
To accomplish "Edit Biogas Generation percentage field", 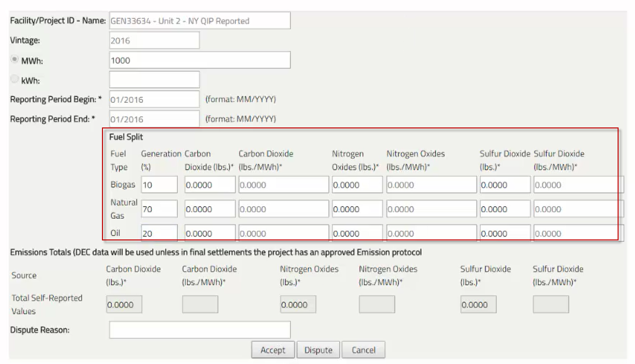I will (x=159, y=185).
